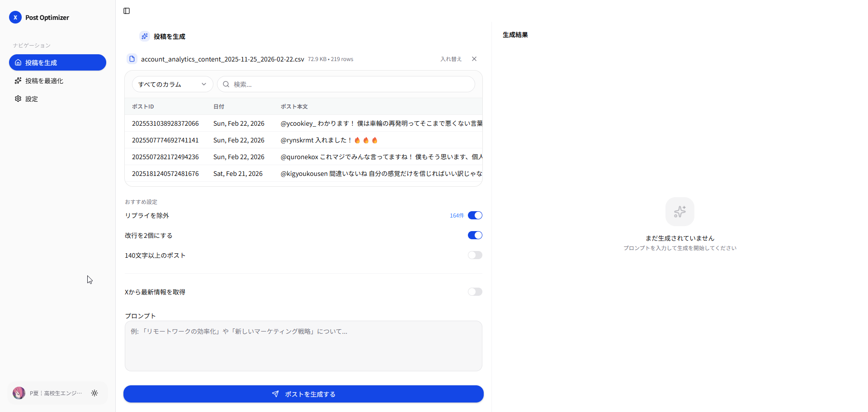868x412 pixels.
Task: Click the Post Optimizer X logo
Action: 15,17
